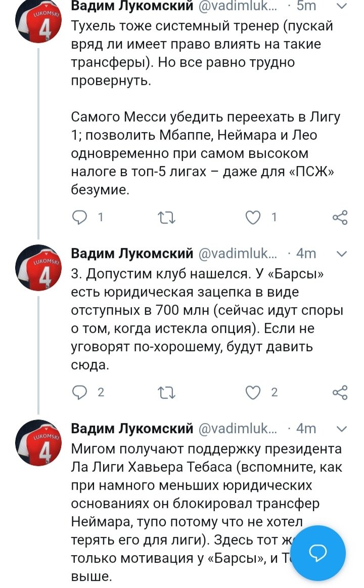The height and width of the screenshot is (588, 364).
Task: Like the tweet about Тухель системный тренер
Action: pos(252,217)
